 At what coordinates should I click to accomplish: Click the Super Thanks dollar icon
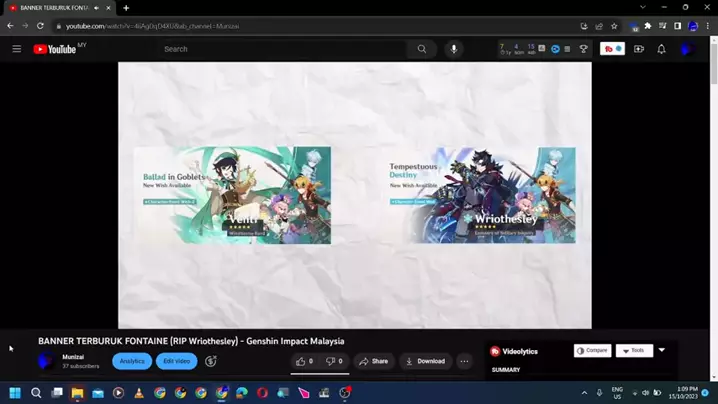[x=211, y=361]
